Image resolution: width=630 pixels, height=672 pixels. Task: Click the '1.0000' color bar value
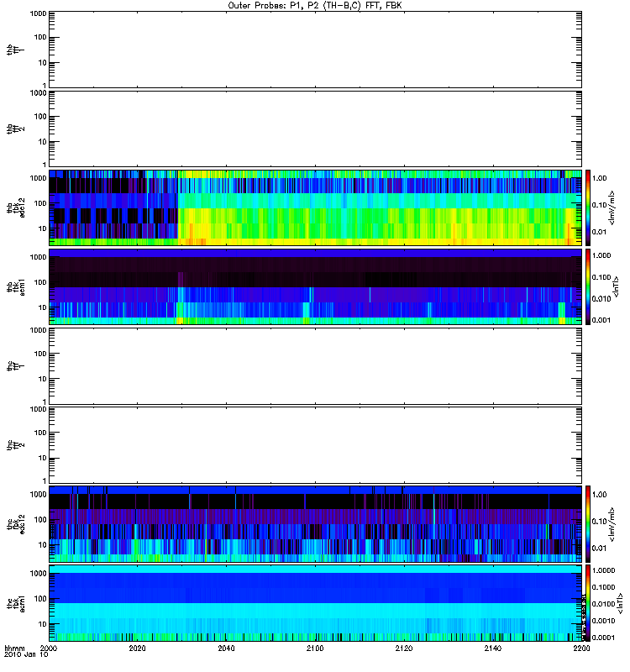point(603,570)
